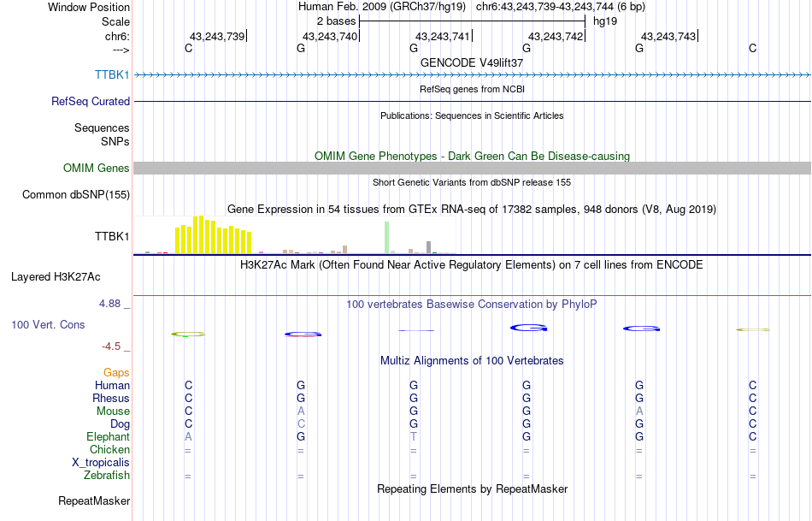
Task: Click the 43,243,743 ruler position
Action: (x=668, y=36)
